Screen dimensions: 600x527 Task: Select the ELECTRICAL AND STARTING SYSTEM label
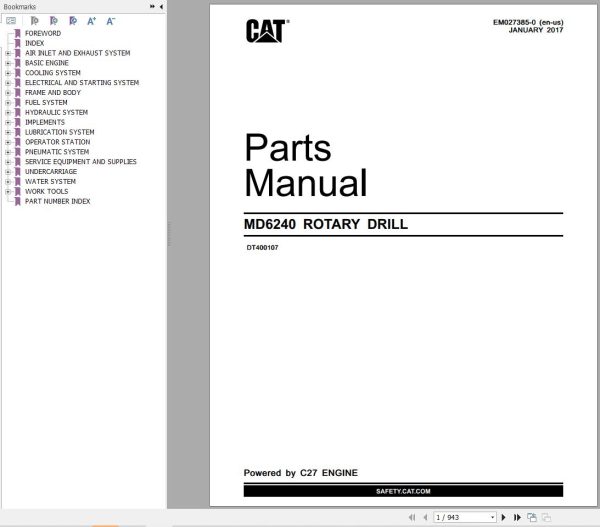coord(82,83)
